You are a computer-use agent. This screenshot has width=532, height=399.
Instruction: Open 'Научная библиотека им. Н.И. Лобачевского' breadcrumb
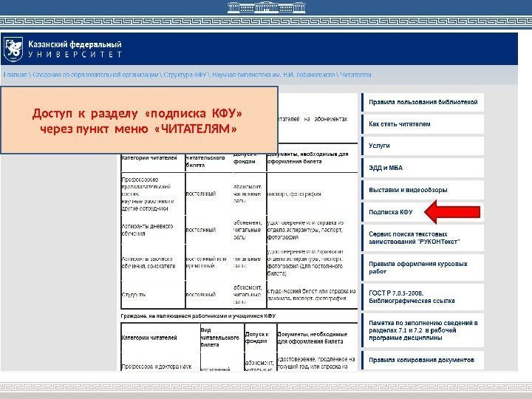(x=273, y=75)
